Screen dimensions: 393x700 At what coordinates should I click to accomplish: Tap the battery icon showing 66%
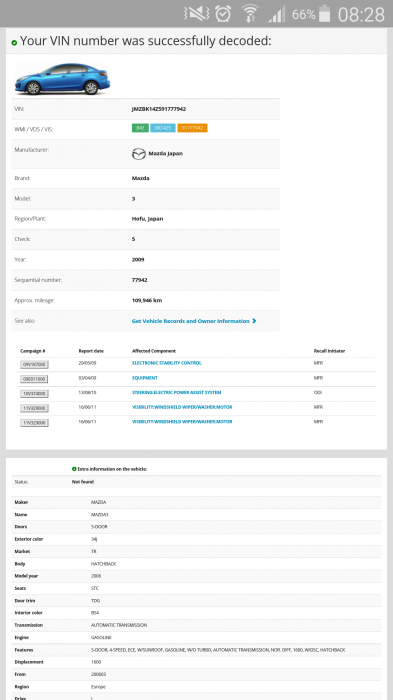click(x=325, y=14)
